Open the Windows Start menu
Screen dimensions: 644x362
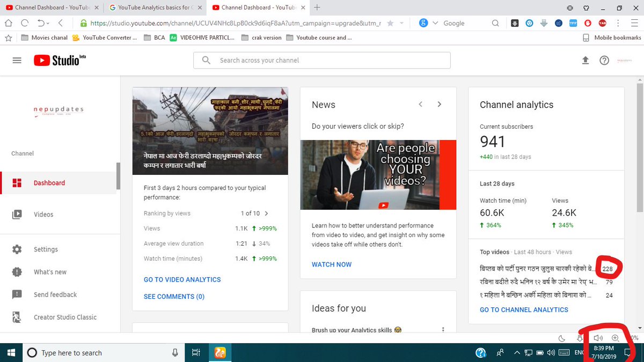point(10,352)
